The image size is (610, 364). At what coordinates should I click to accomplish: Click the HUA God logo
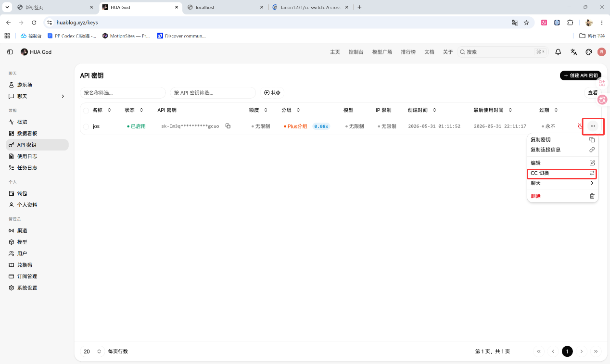(25, 52)
